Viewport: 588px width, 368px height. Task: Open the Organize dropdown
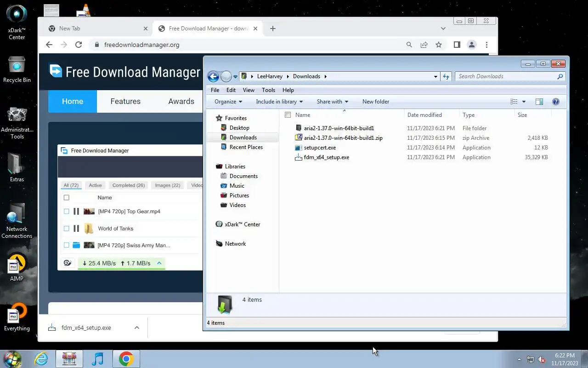coord(228,102)
